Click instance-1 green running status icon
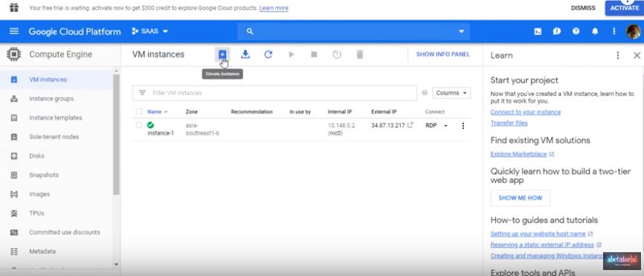The image size is (644, 276). point(151,125)
